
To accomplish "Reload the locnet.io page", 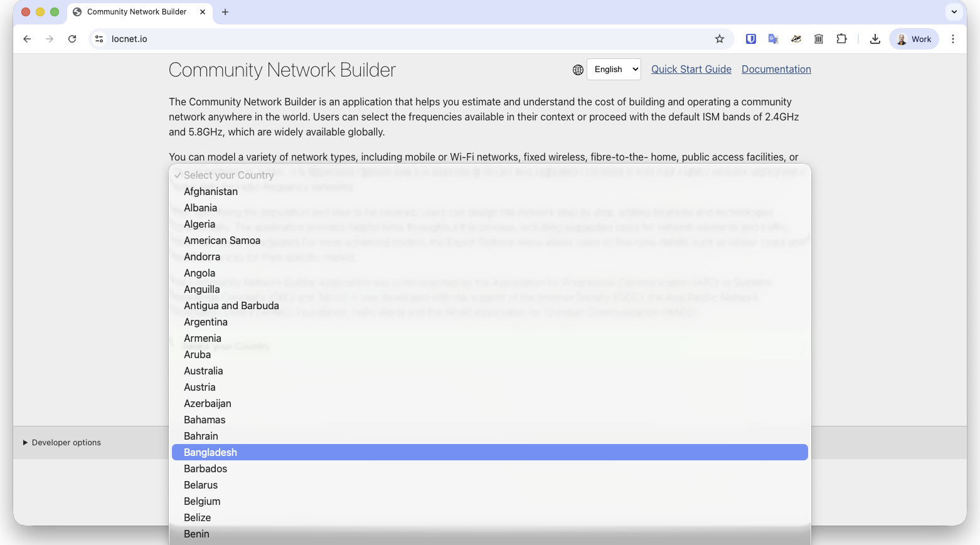I will [72, 39].
